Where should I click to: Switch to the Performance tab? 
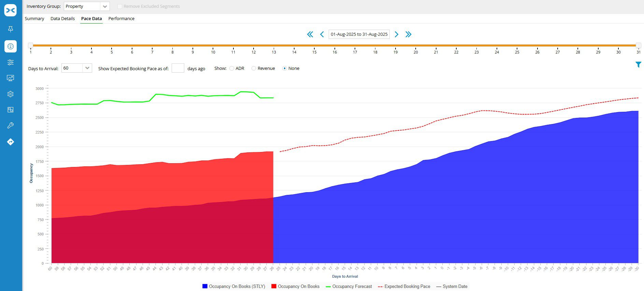point(121,19)
